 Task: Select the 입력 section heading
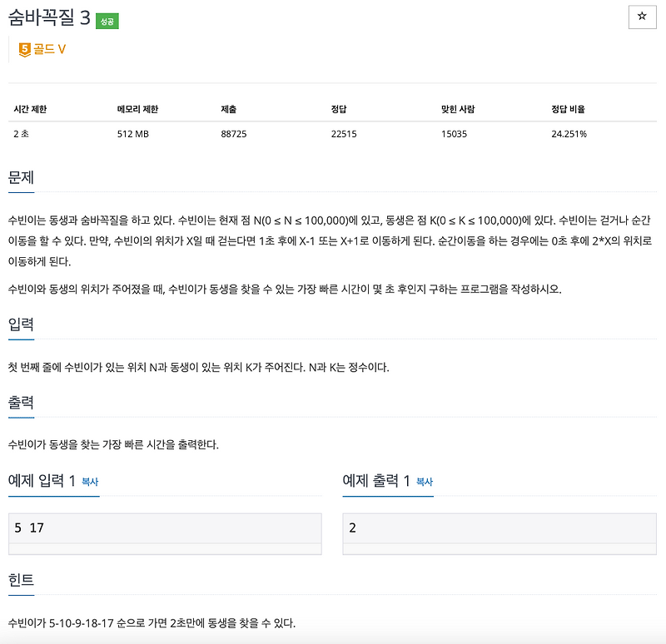point(19,325)
